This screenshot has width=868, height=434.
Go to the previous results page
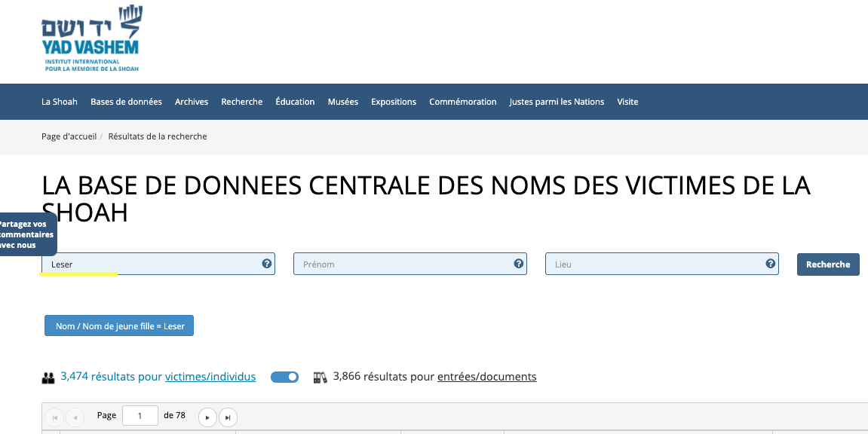[x=75, y=417]
